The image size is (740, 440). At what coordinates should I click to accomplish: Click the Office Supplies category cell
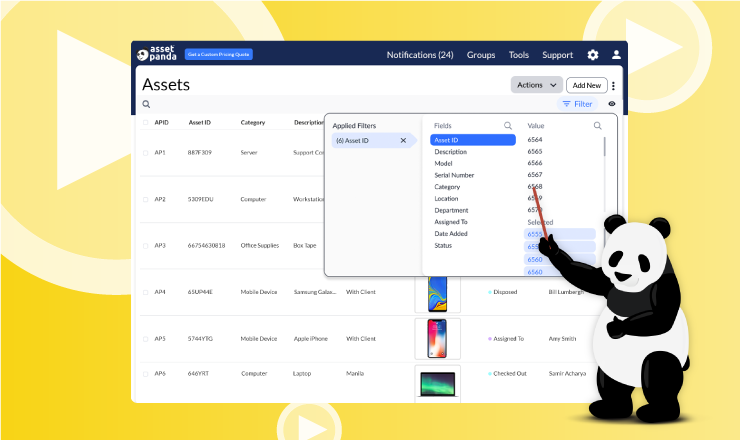(260, 245)
